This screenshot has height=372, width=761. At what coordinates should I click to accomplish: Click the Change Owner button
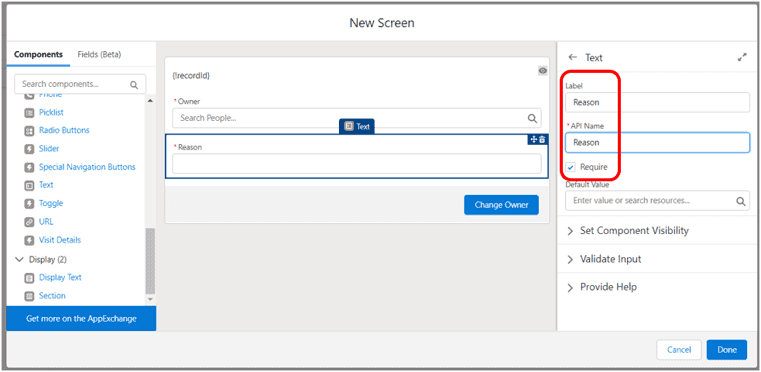click(x=501, y=205)
